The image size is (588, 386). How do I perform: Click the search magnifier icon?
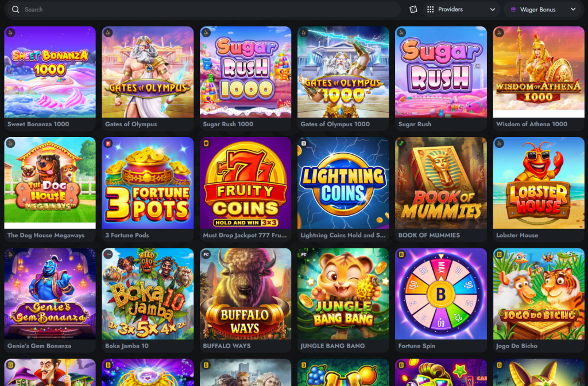click(x=16, y=9)
